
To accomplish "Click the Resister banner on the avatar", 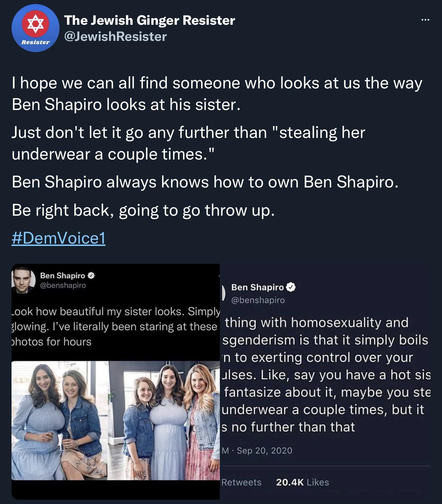I will click(35, 42).
